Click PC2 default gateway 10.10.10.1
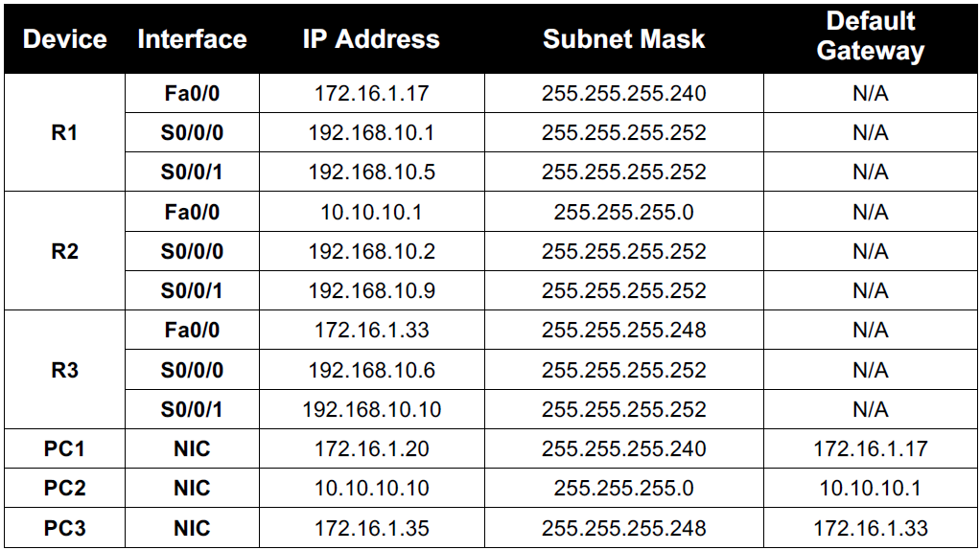The height and width of the screenshot is (550, 980). pyautogui.click(x=870, y=488)
